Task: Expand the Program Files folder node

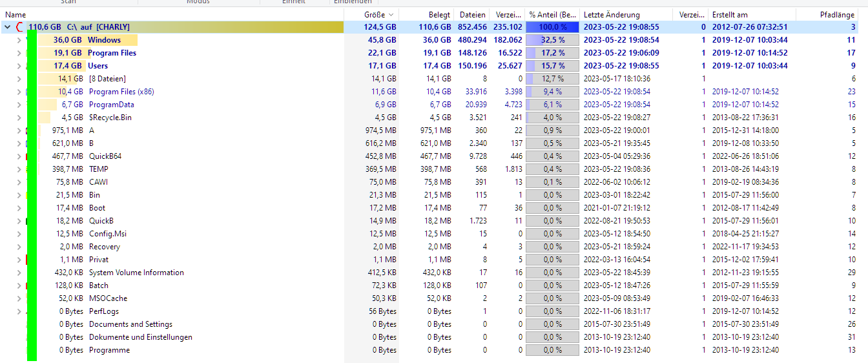Action: point(19,53)
